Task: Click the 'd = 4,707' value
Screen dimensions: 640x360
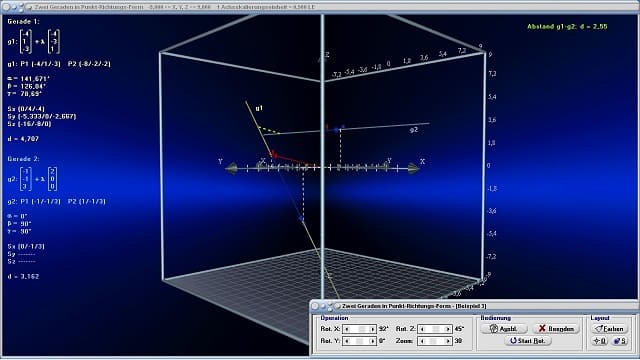Action: pyautogui.click(x=23, y=139)
